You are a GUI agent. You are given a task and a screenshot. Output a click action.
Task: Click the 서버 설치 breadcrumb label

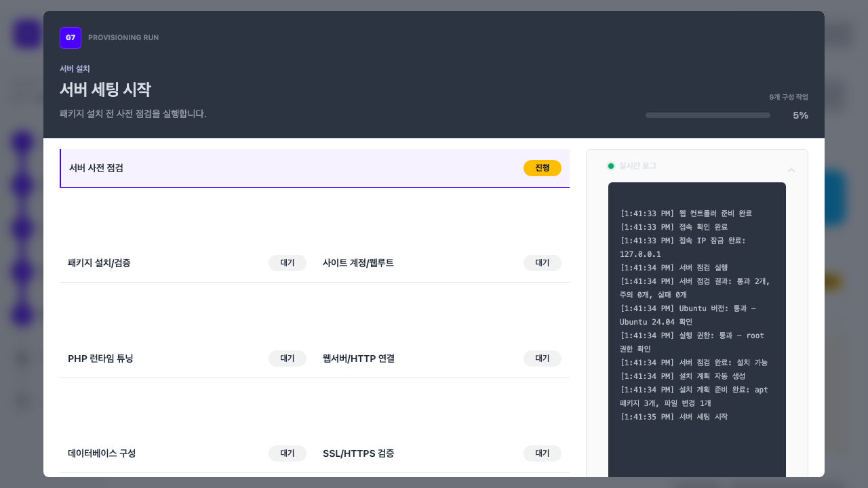(x=75, y=68)
